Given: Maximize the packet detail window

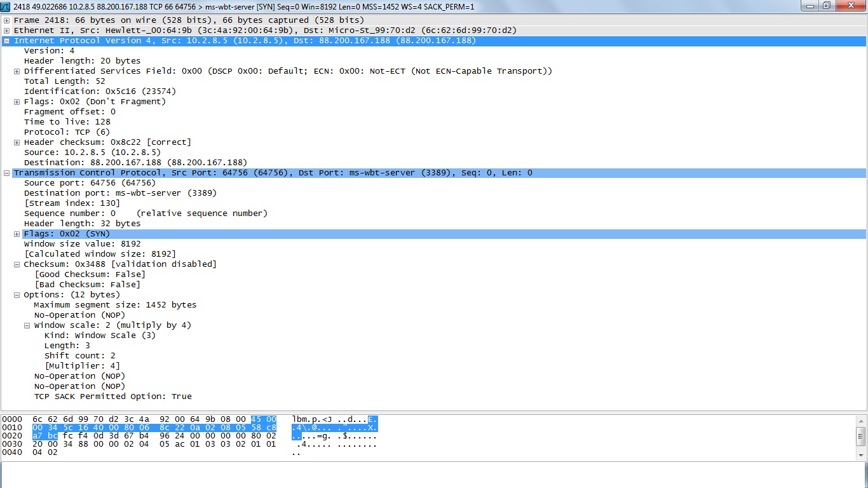Looking at the screenshot, I should point(826,6).
